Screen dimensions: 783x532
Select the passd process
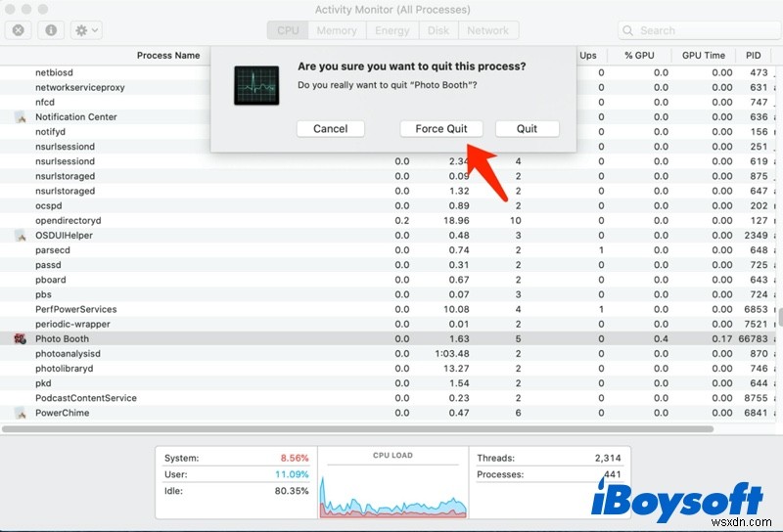(48, 265)
